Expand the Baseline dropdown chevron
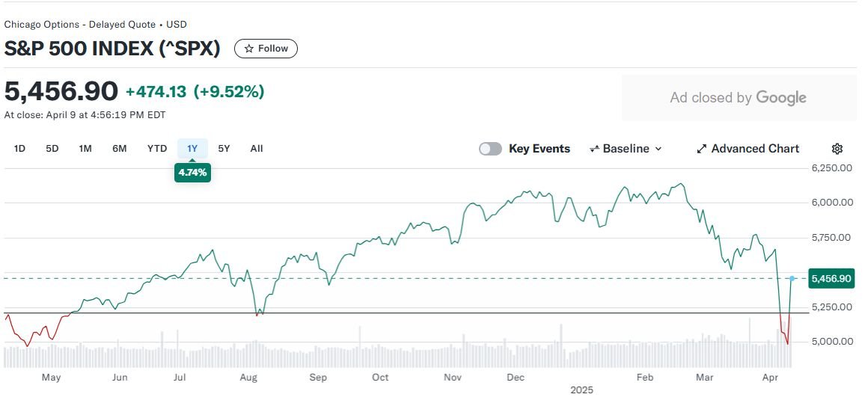 658,149
